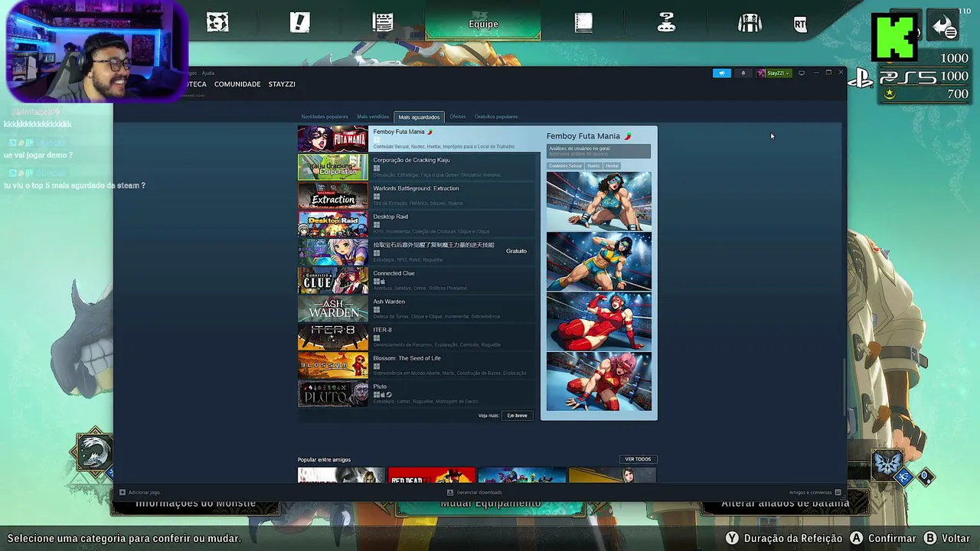Open Femboy Futa Mania list entry
980x551 pixels.
pos(418,139)
